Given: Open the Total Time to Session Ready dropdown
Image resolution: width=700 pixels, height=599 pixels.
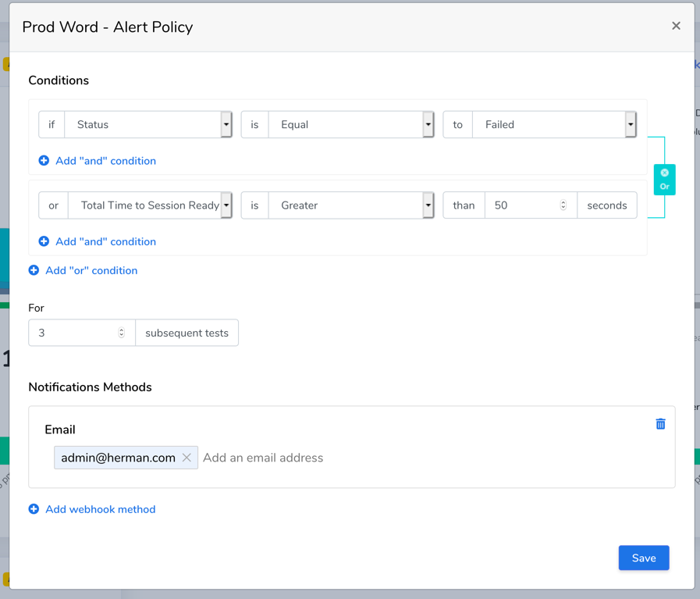Looking at the screenshot, I should 150,205.
